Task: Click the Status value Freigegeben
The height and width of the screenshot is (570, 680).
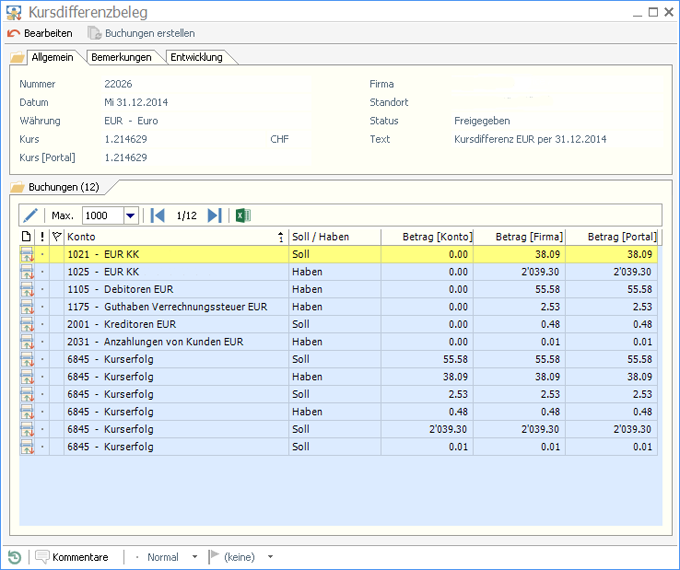Action: tap(482, 121)
